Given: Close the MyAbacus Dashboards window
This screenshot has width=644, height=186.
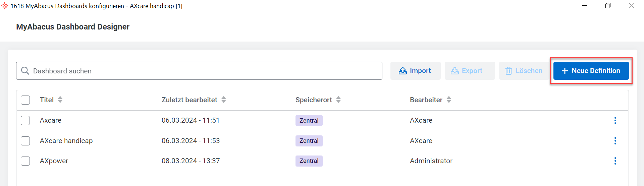Looking at the screenshot, I should (x=632, y=6).
